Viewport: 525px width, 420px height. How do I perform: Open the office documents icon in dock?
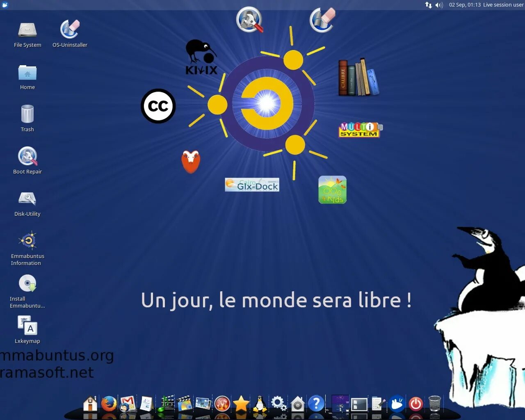click(146, 404)
